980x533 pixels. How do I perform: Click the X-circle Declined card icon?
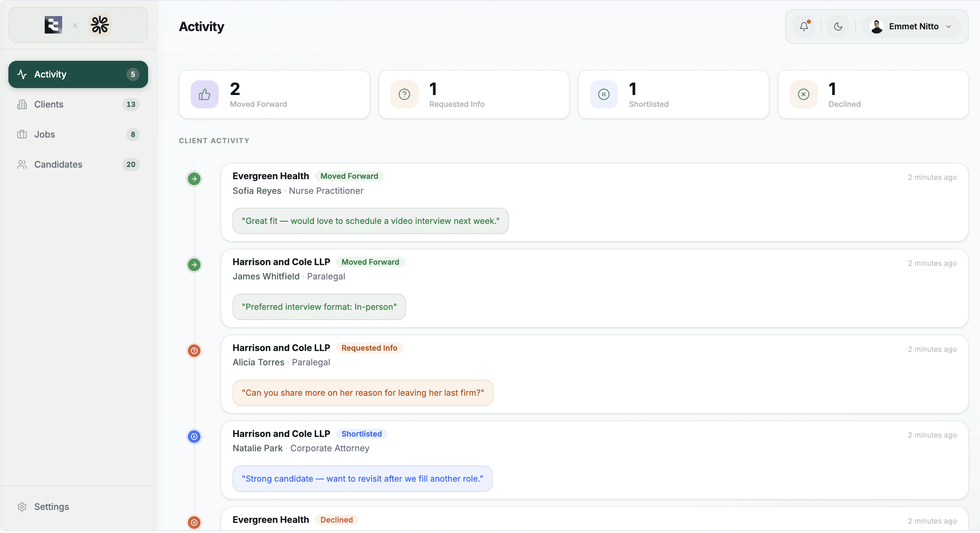point(804,94)
